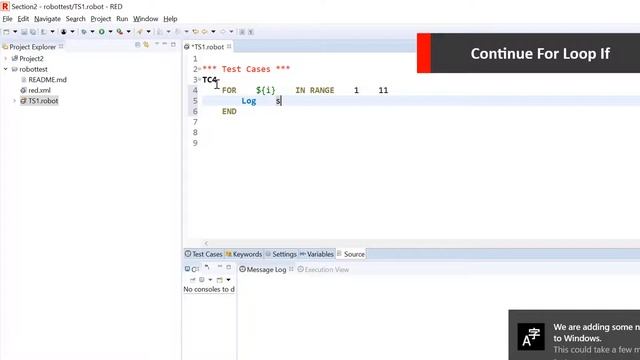The image size is (640, 360).
Task: Select red.xml in Project Explorer
Action: tap(39, 90)
